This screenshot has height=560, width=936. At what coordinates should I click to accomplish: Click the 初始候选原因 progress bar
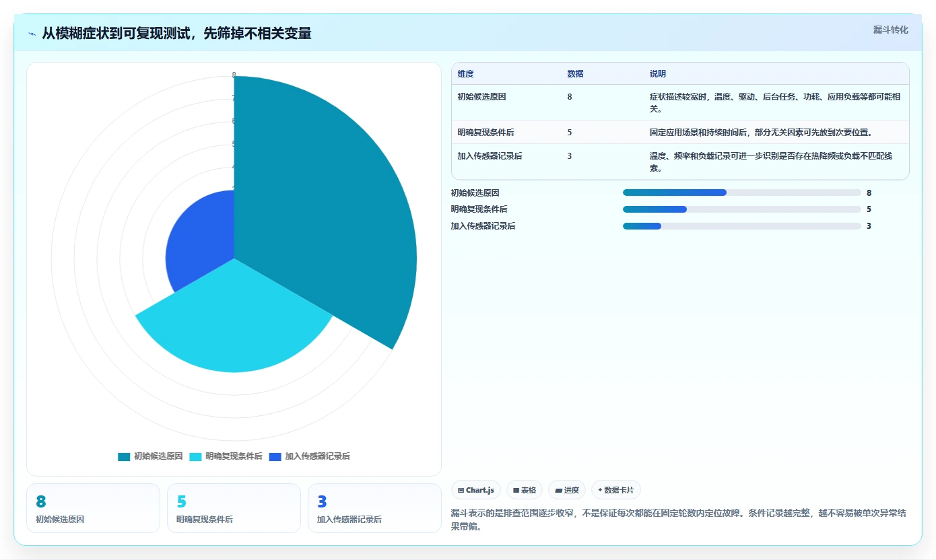point(742,193)
